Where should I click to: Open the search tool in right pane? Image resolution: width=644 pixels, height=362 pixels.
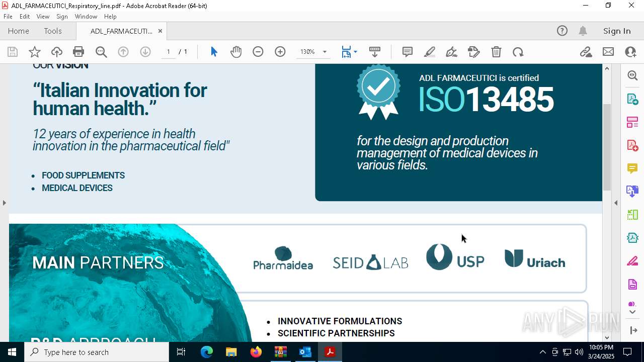(x=632, y=75)
